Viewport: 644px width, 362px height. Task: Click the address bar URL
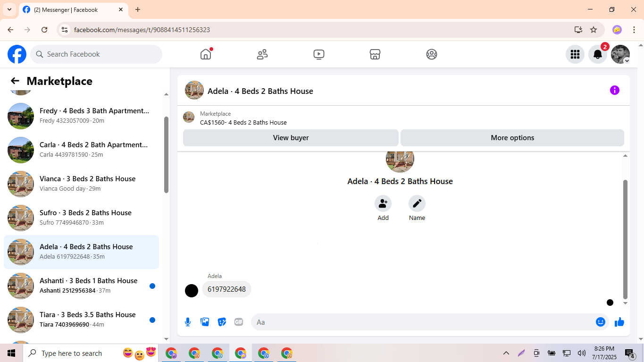click(142, 30)
